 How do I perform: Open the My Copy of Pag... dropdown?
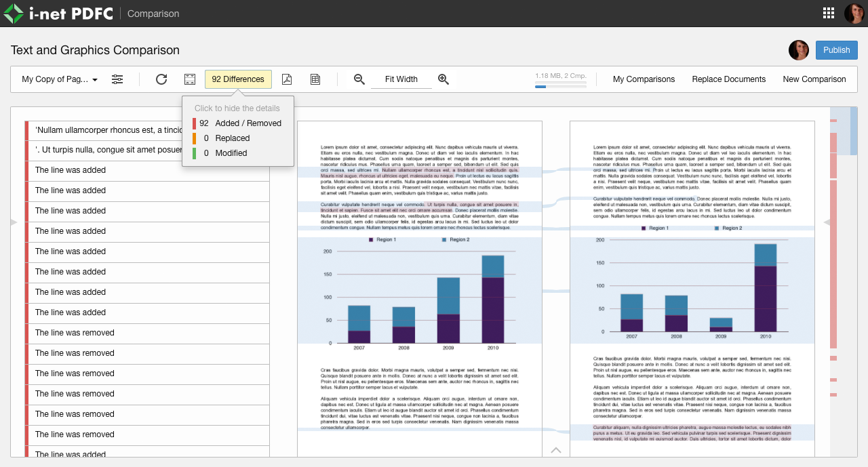coord(60,79)
